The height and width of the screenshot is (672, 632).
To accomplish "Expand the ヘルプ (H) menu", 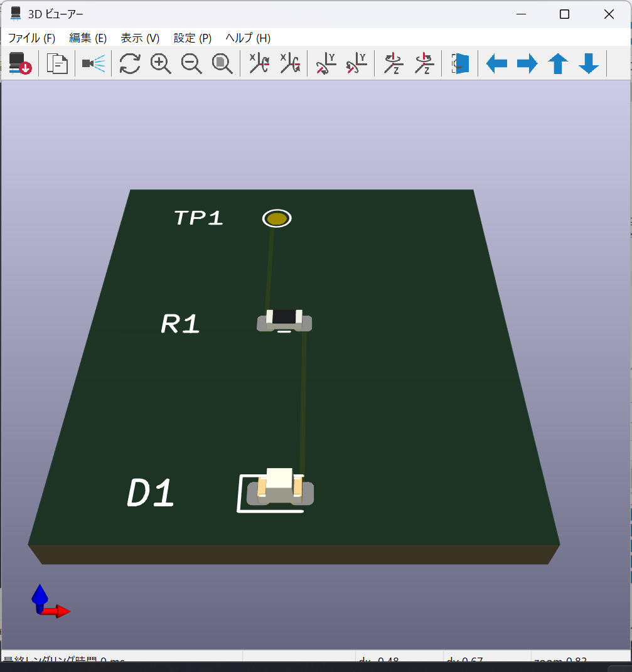I will click(248, 38).
